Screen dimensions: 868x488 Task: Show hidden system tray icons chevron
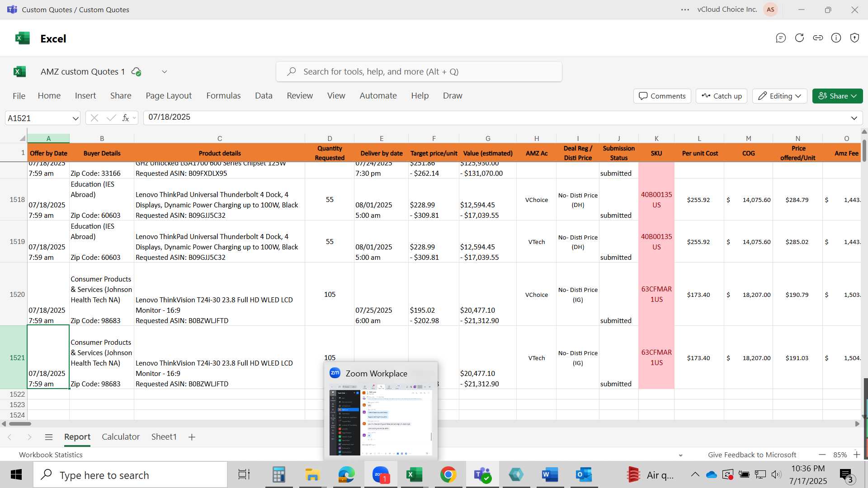point(695,475)
